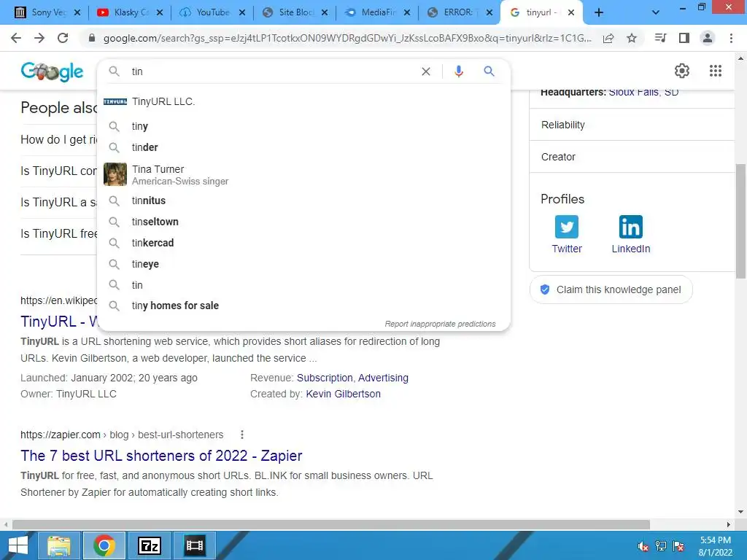The height and width of the screenshot is (560, 747).
Task: Click the blue search magnifier button
Action: pos(489,71)
